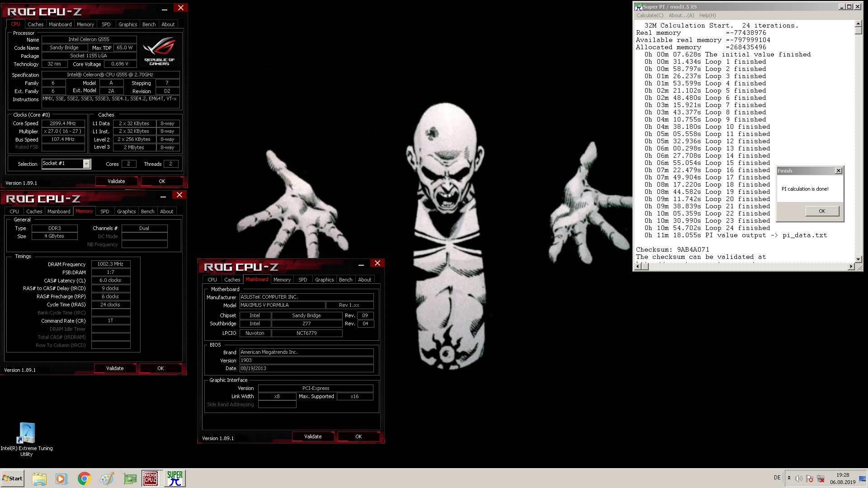This screenshot has width=868, height=488.
Task: Click the Start button
Action: click(x=12, y=479)
